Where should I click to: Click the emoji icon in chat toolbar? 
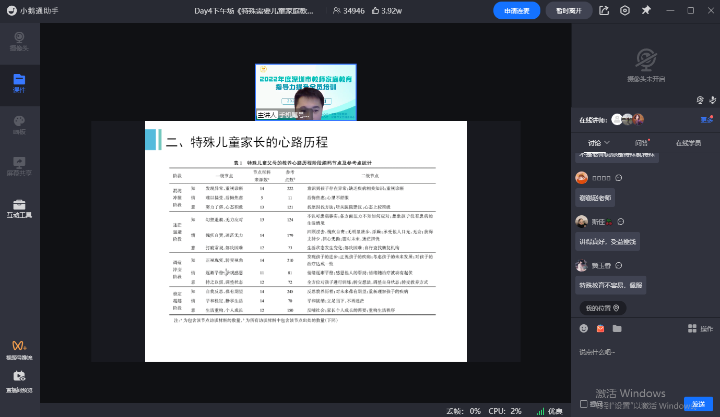pos(584,328)
